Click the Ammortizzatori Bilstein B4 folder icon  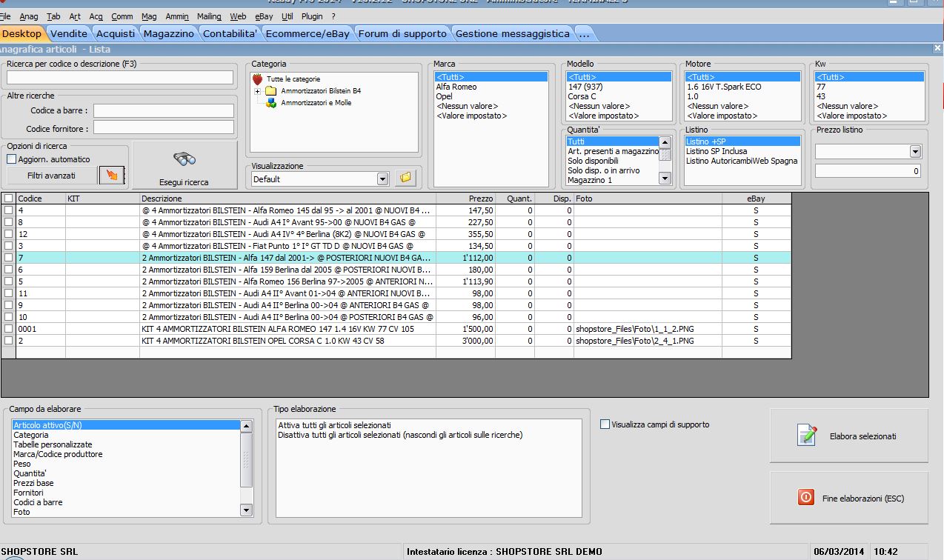tap(270, 91)
